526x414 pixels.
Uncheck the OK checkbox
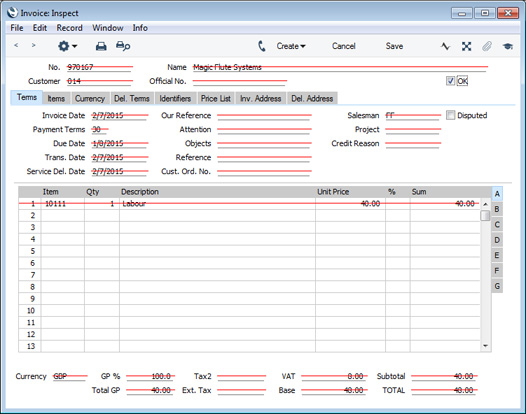[451, 81]
